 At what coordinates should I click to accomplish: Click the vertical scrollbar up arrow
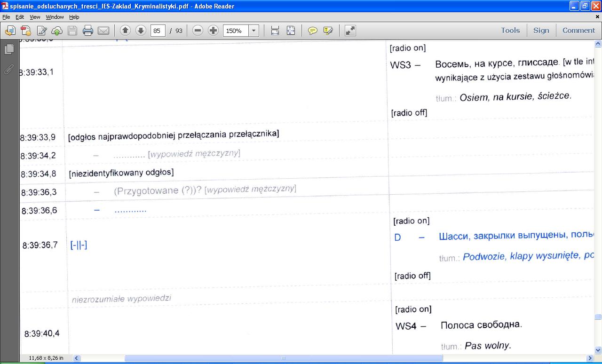click(598, 44)
